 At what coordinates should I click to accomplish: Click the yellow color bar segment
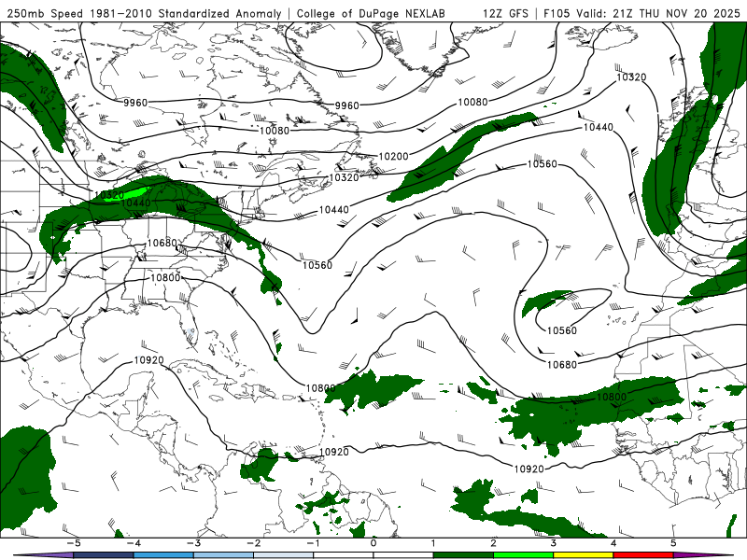click(584, 555)
